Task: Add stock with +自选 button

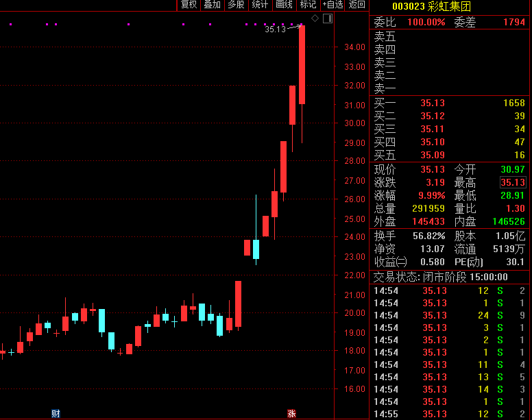Action: point(332,5)
